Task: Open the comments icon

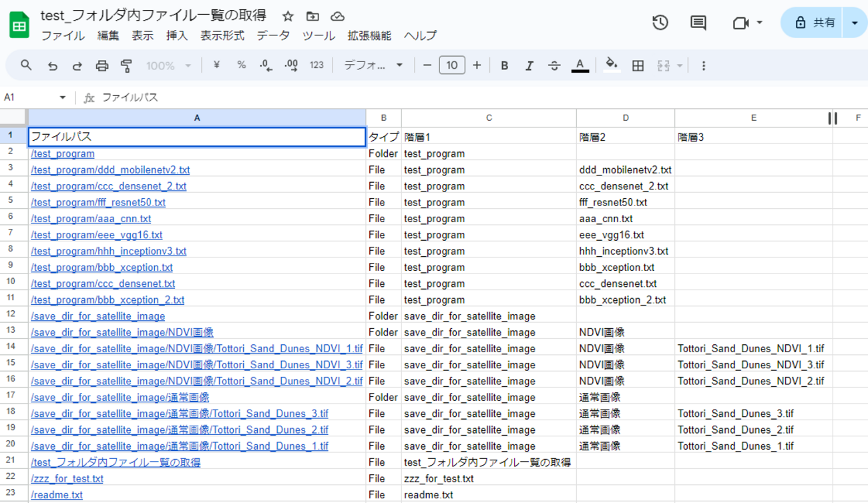Action: coord(698,23)
